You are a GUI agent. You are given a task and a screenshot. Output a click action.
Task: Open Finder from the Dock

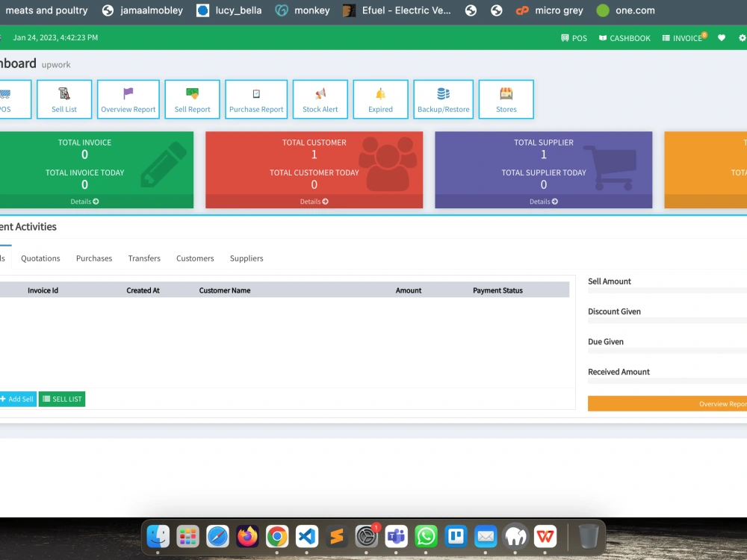pos(158,537)
